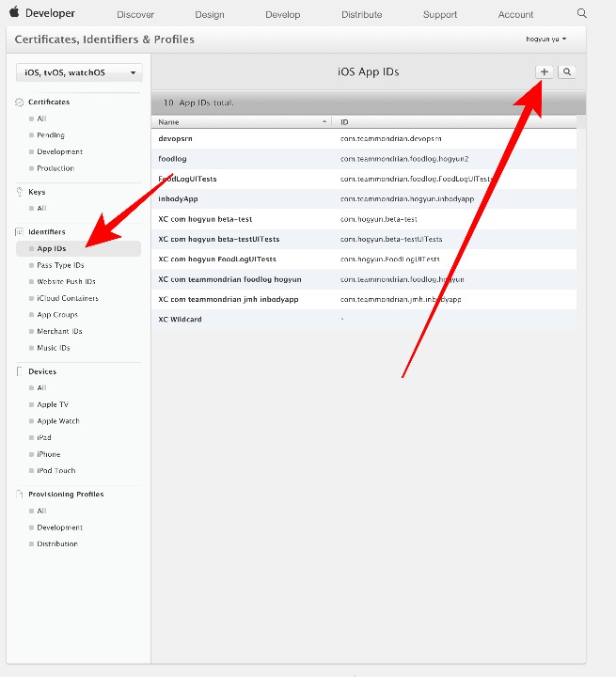Open the Distribute menu
This screenshot has width=616, height=677.
pyautogui.click(x=361, y=15)
